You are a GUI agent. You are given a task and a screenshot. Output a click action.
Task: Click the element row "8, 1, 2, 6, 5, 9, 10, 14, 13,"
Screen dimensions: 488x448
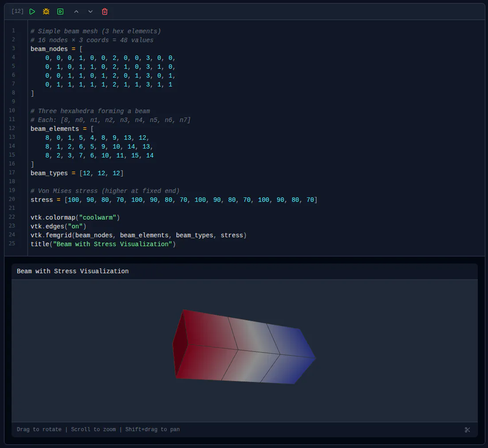pos(99,146)
